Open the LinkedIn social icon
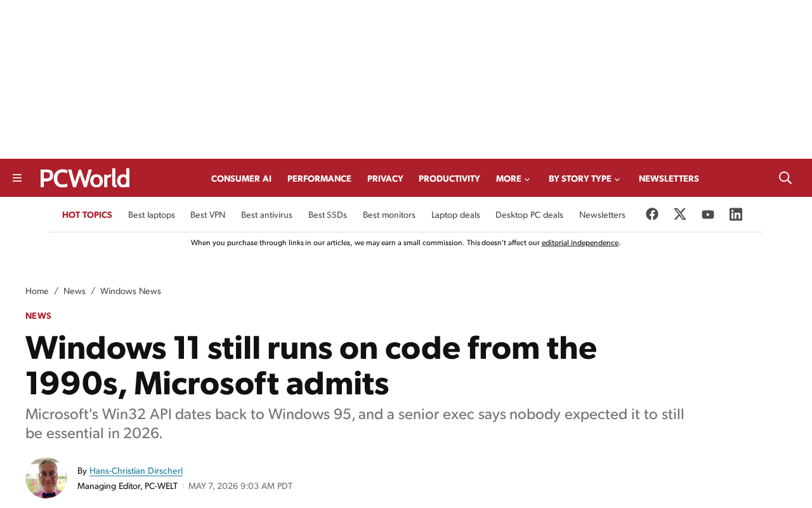This screenshot has width=812, height=508. click(x=736, y=214)
